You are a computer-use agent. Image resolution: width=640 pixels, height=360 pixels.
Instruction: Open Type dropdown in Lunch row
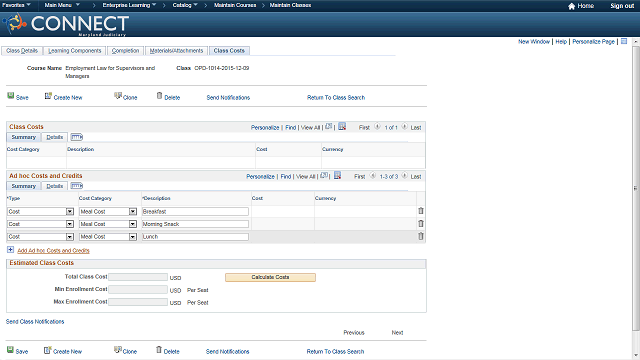point(70,237)
